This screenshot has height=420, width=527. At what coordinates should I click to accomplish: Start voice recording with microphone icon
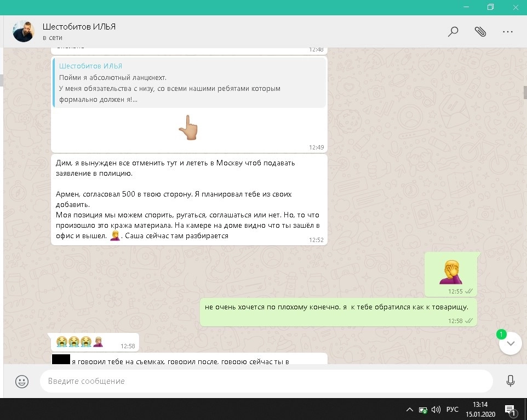(511, 381)
